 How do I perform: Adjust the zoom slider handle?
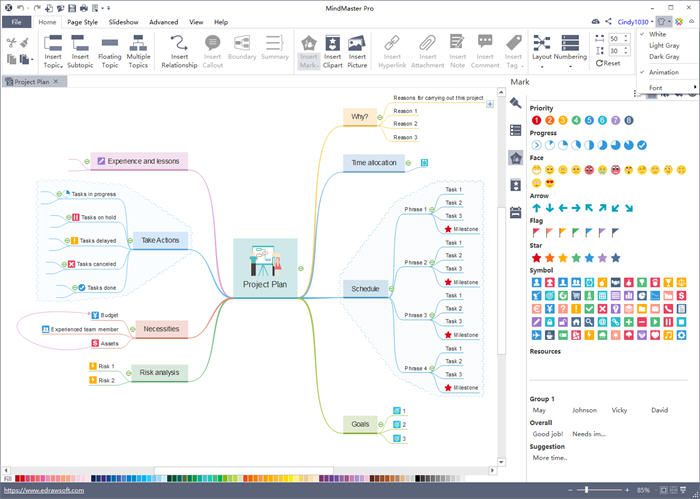pos(586,490)
